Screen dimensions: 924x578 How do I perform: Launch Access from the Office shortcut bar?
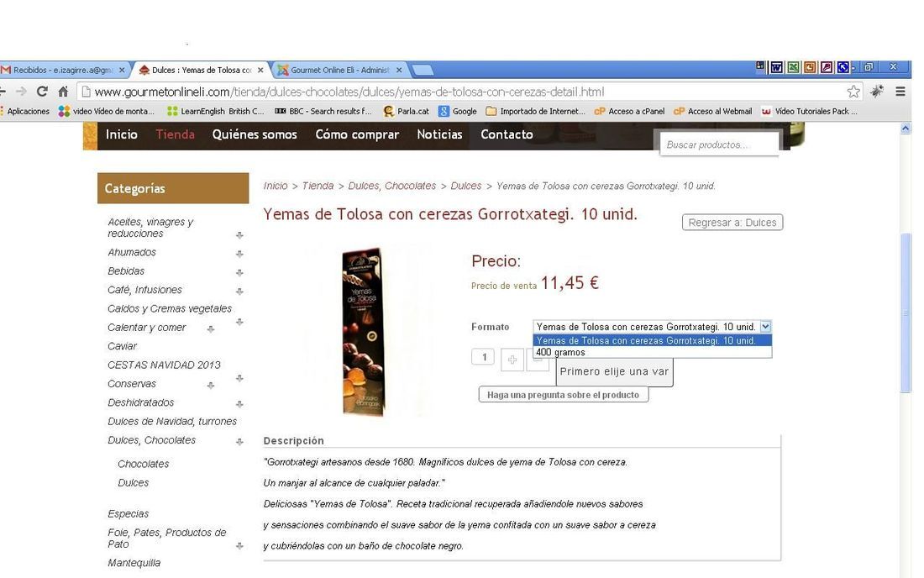coord(827,68)
